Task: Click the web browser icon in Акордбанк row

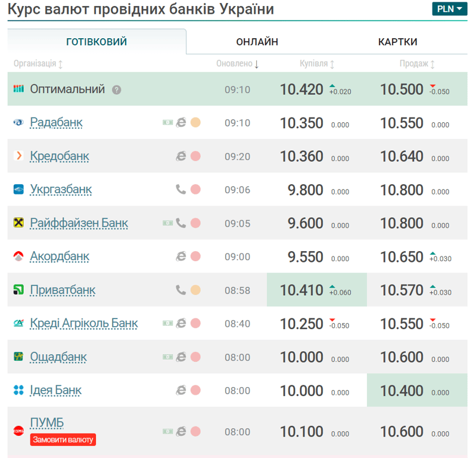Action: pyautogui.click(x=181, y=256)
